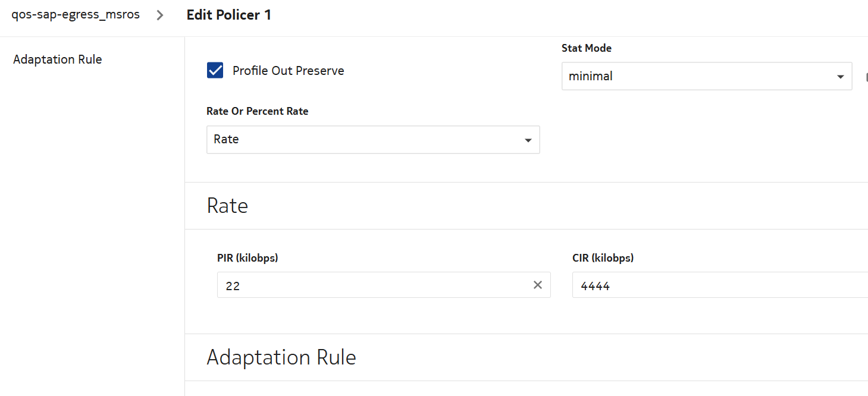Click the Stat Mode field label

(x=587, y=48)
